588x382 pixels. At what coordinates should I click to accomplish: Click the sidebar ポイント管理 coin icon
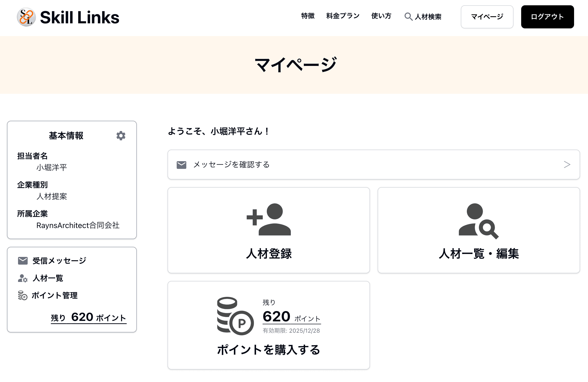click(23, 295)
